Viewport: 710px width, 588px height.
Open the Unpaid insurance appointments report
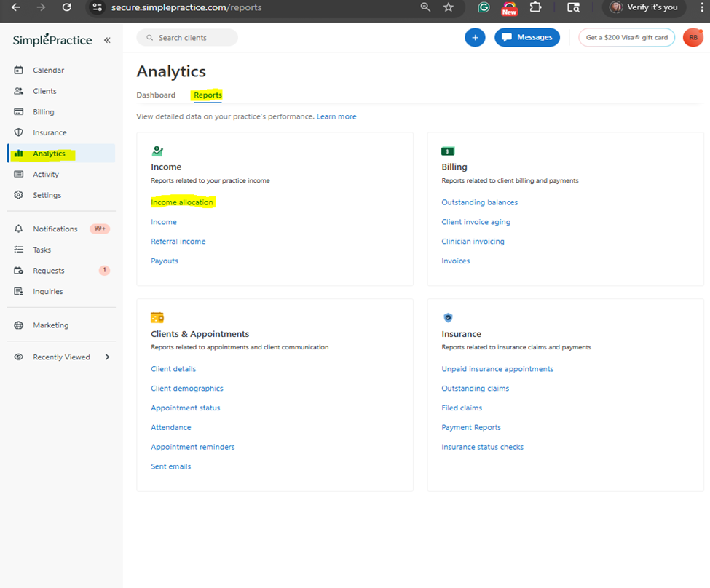click(497, 369)
